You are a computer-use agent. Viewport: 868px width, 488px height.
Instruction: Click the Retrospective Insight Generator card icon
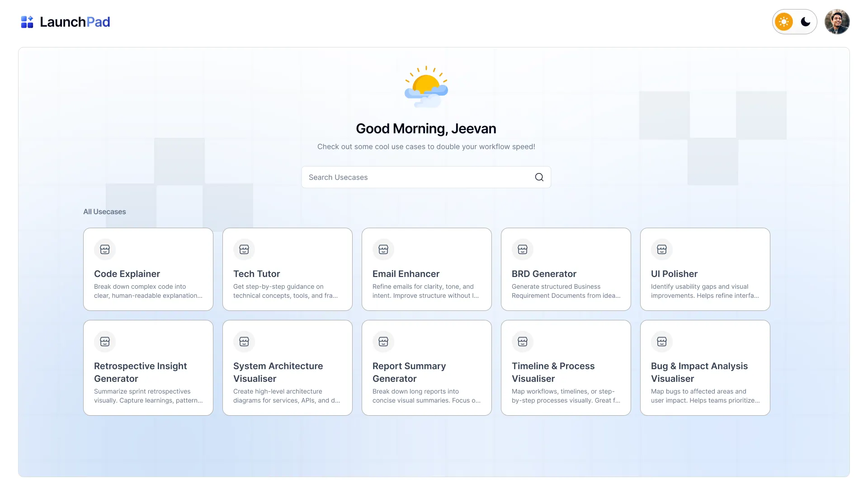tap(105, 342)
